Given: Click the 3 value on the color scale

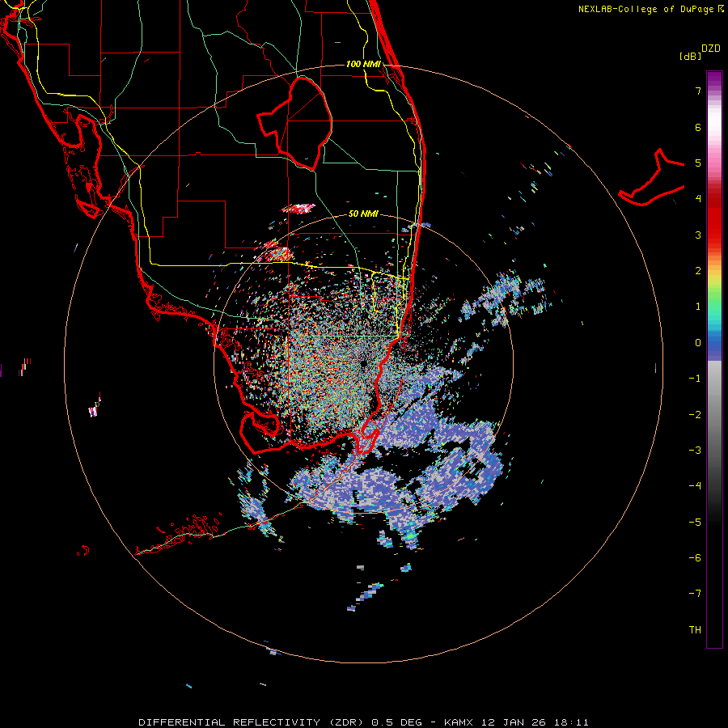Looking at the screenshot, I should 698,235.
